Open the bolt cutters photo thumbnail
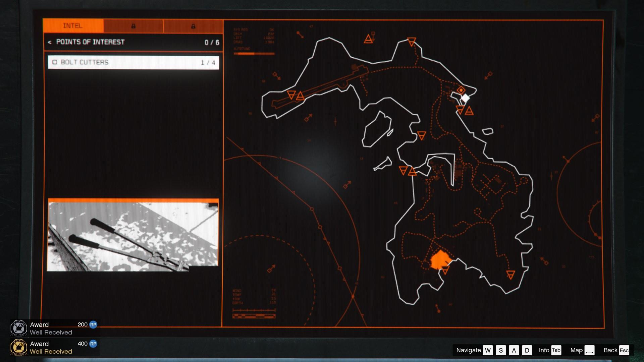Screen dimensions: 644x362 tap(133, 235)
